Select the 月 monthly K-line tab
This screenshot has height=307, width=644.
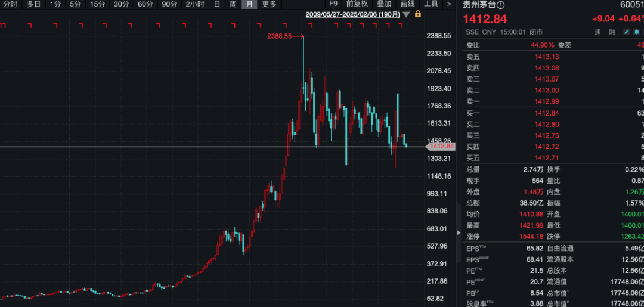(249, 4)
